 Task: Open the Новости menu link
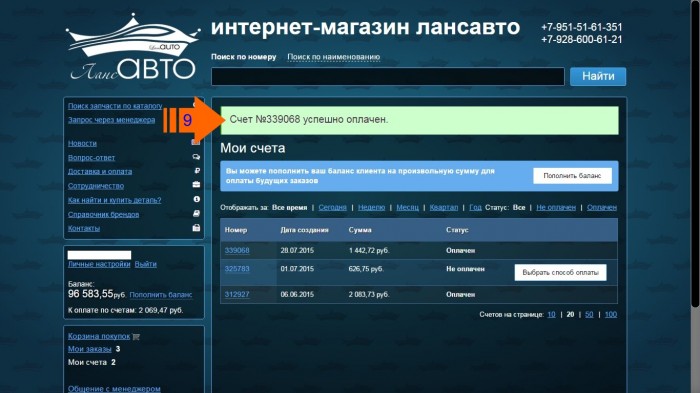[x=82, y=143]
